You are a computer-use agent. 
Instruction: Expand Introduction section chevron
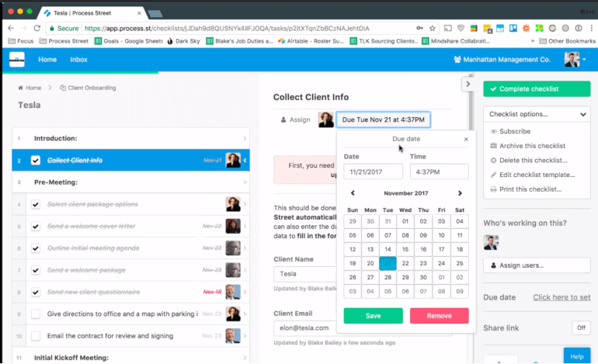click(245, 138)
